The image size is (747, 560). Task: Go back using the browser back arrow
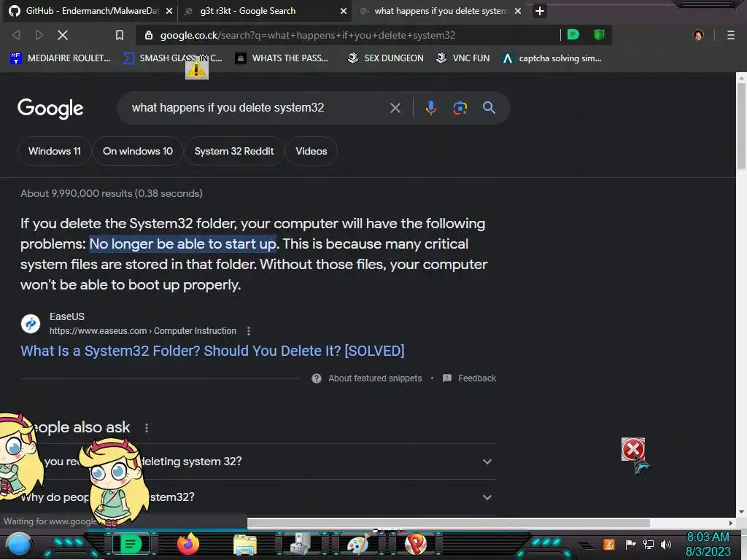tap(16, 35)
